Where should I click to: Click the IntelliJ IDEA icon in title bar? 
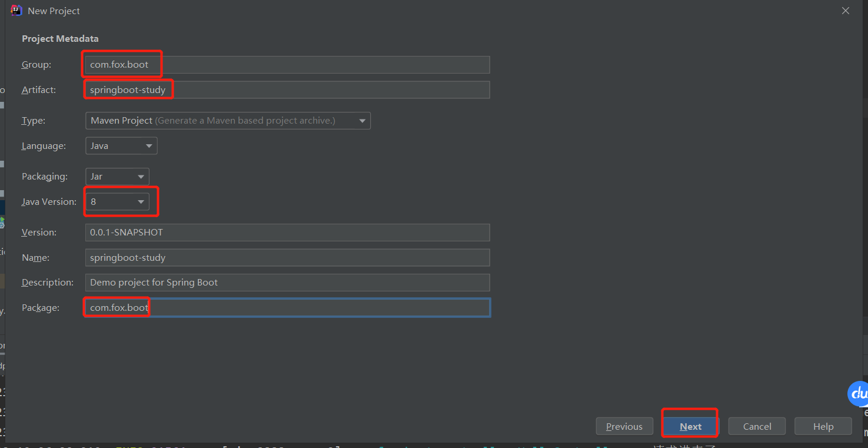(16, 11)
